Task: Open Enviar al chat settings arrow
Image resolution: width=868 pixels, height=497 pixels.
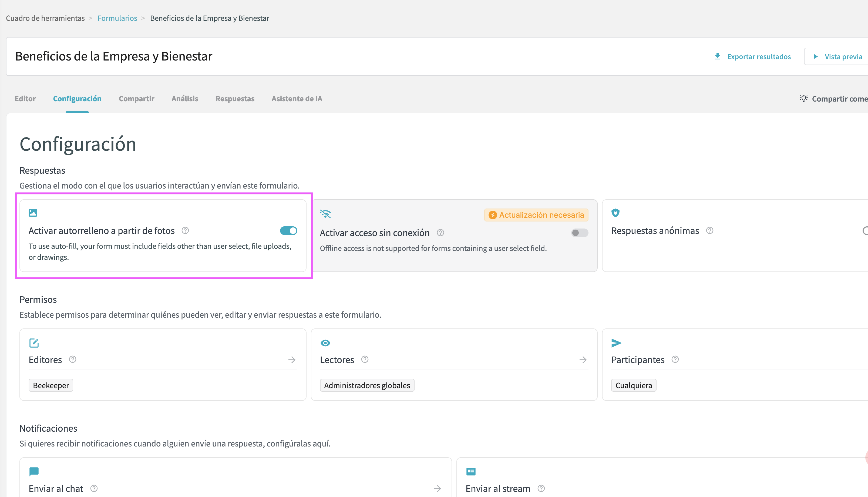Action: (437, 489)
